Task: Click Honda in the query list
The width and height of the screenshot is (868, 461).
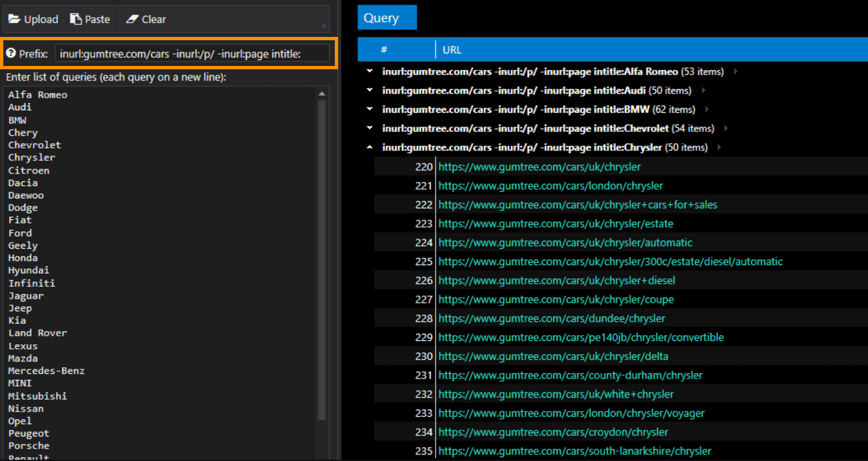Action: pyautogui.click(x=22, y=258)
